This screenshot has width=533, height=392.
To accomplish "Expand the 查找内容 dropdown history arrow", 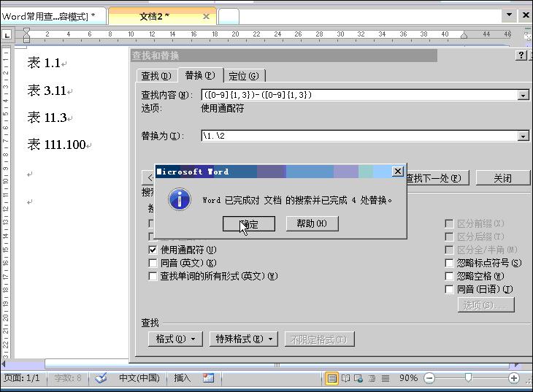I will (x=524, y=95).
